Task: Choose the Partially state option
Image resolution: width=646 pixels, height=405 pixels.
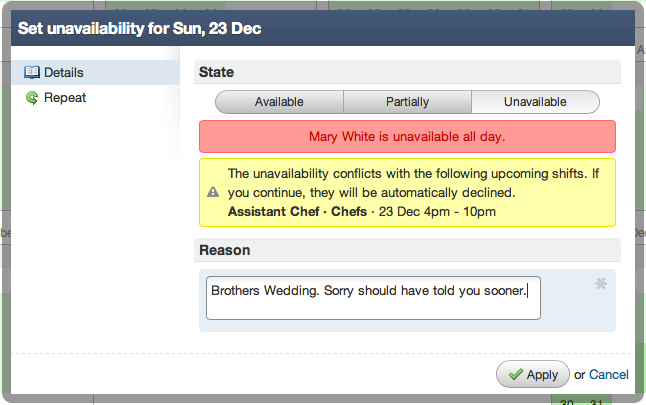Action: click(x=407, y=102)
